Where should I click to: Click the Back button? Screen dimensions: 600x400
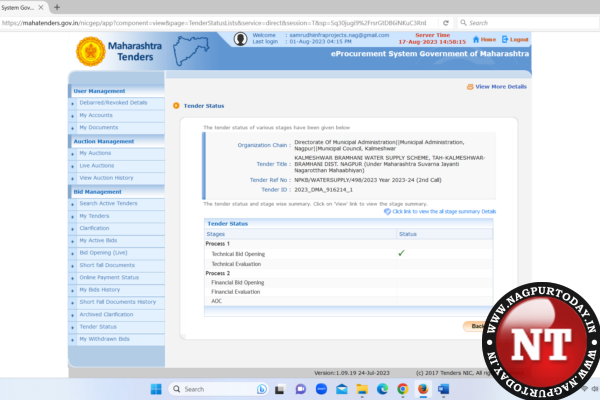point(475,326)
